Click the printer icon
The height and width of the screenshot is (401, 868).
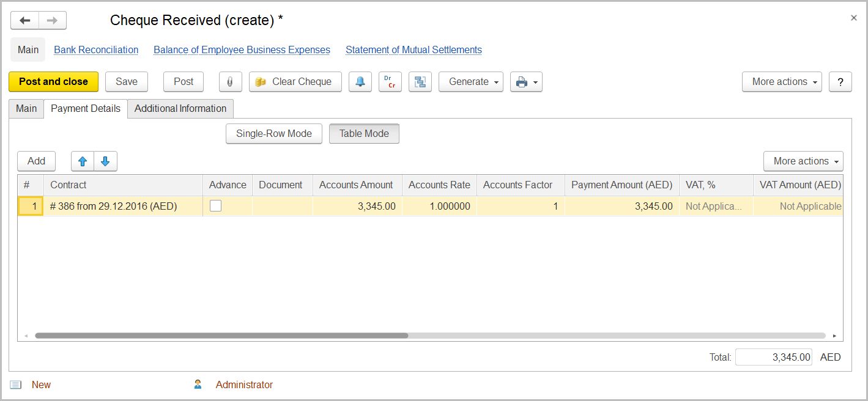[x=522, y=81]
